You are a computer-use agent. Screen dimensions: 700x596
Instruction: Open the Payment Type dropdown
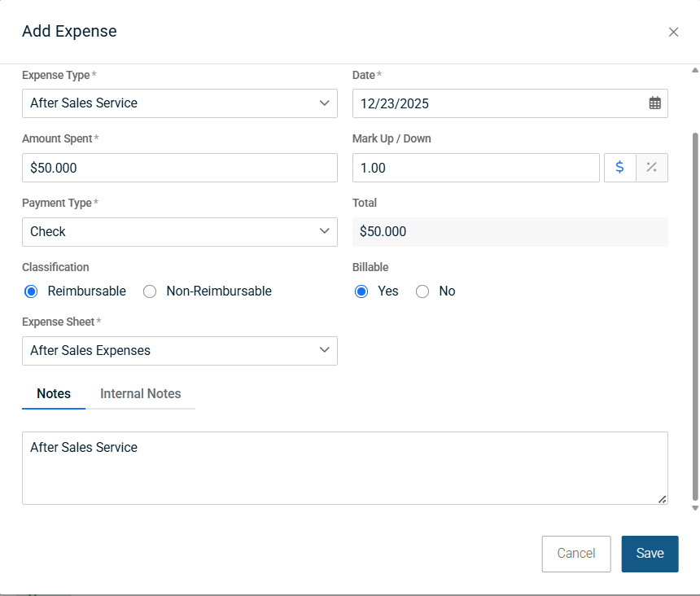point(179,232)
